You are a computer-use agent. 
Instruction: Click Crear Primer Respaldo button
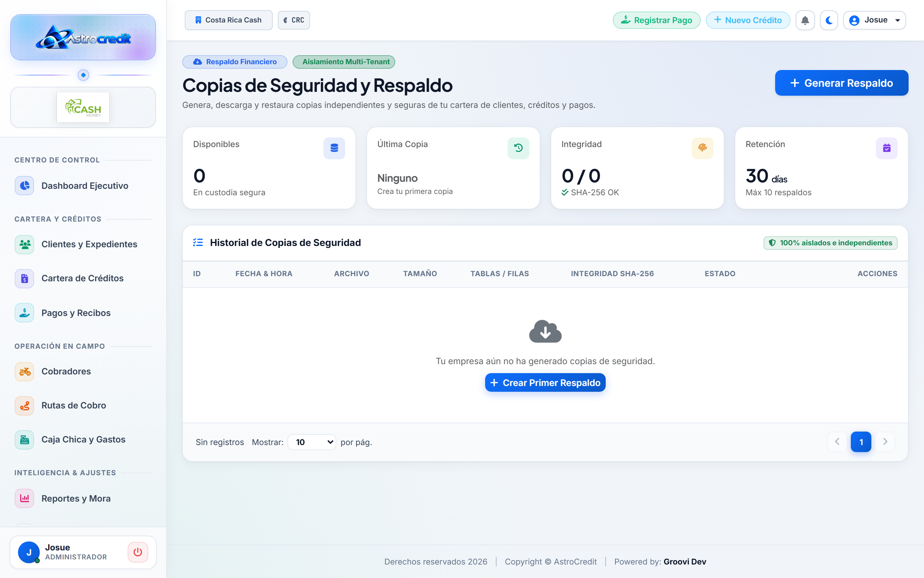coord(545,383)
